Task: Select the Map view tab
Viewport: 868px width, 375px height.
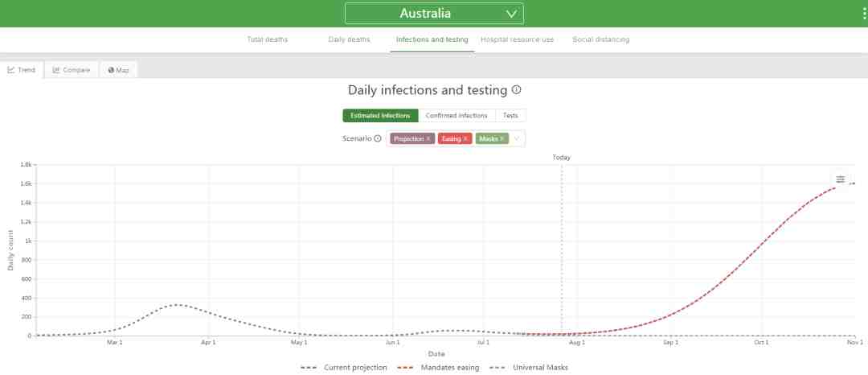Action: coord(118,70)
